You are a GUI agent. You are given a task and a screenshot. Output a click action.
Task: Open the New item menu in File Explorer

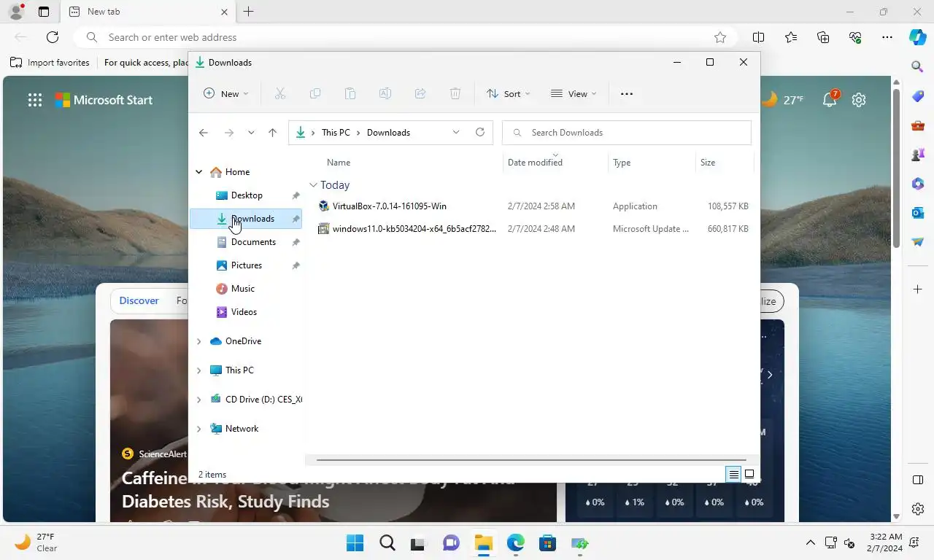(225, 93)
